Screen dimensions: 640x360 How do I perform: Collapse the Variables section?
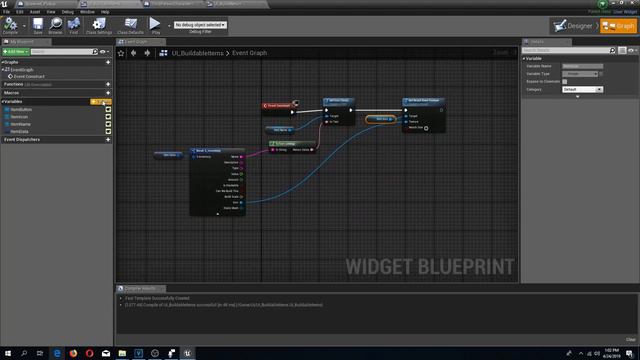click(2, 102)
